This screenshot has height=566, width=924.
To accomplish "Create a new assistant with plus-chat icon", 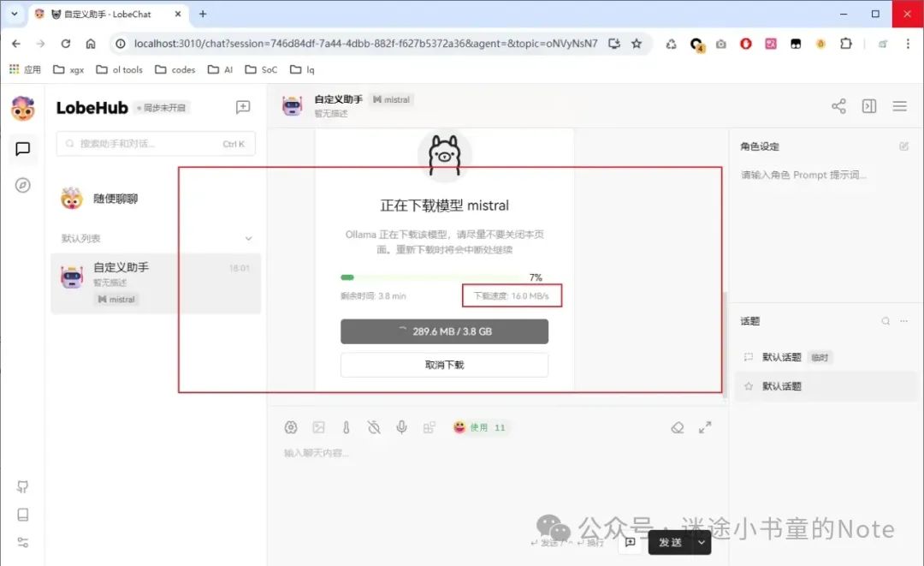I will coord(243,107).
